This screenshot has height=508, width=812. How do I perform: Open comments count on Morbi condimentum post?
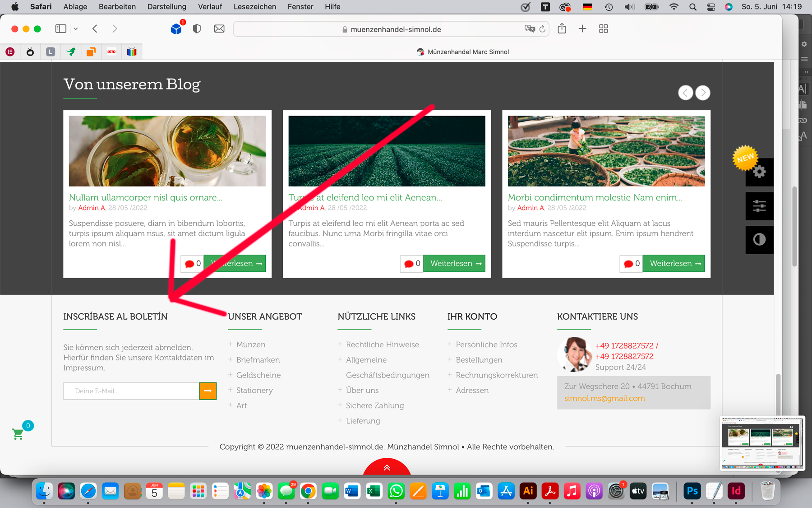[631, 264]
